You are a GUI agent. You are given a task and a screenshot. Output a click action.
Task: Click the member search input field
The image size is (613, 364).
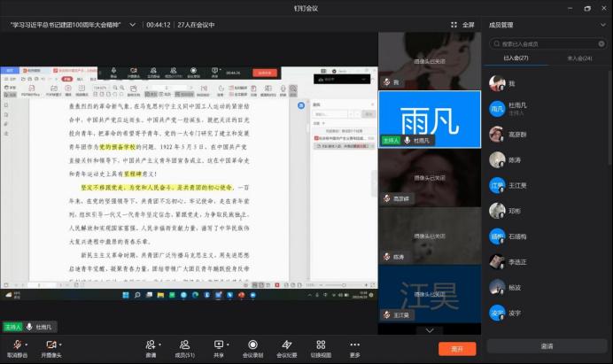[x=547, y=42]
